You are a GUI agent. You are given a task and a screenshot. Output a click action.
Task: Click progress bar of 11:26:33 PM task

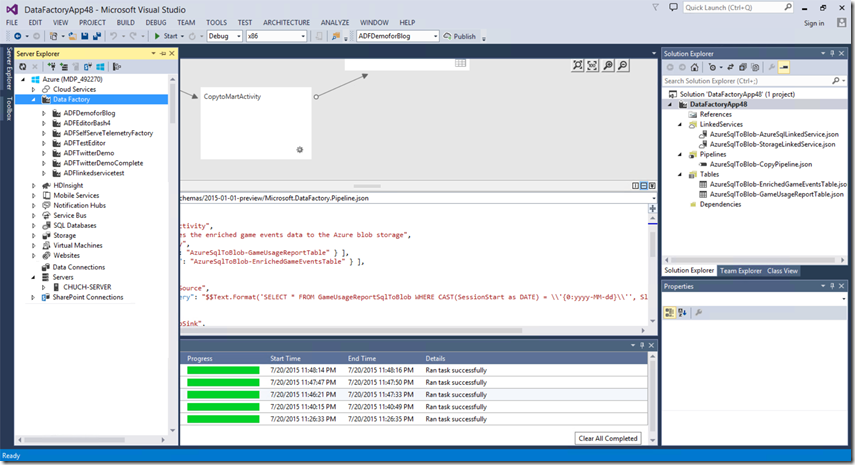[223, 419]
